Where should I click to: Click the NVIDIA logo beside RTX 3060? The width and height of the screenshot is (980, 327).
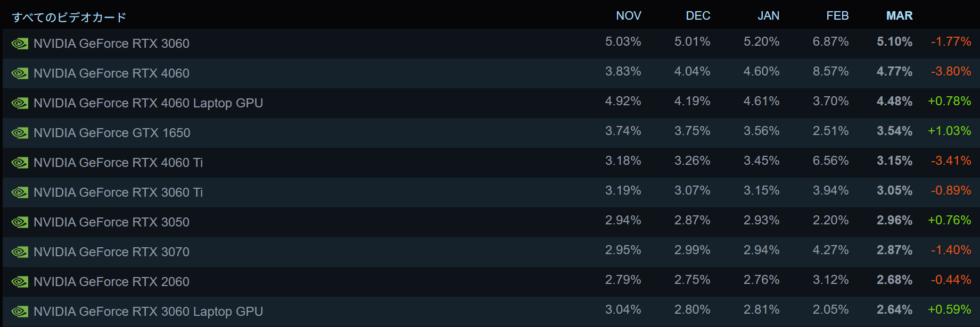[x=20, y=44]
